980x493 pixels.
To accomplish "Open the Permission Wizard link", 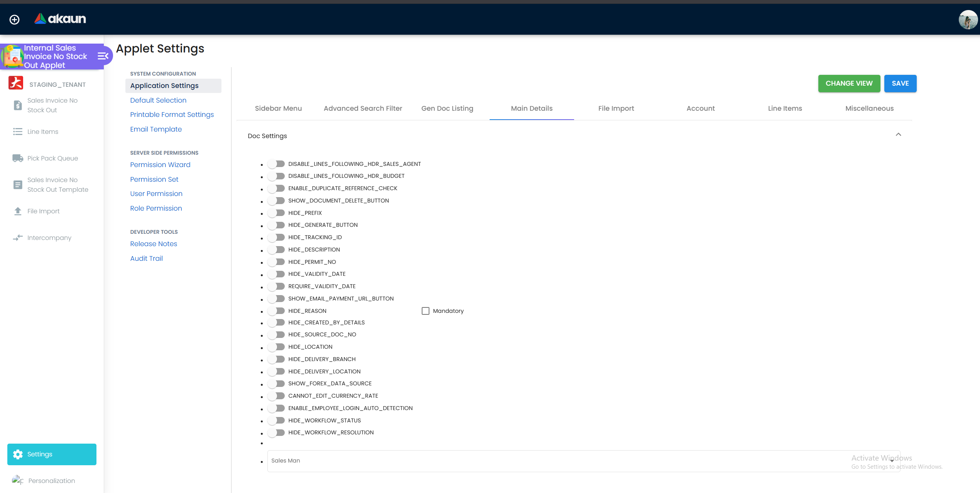I will point(160,165).
